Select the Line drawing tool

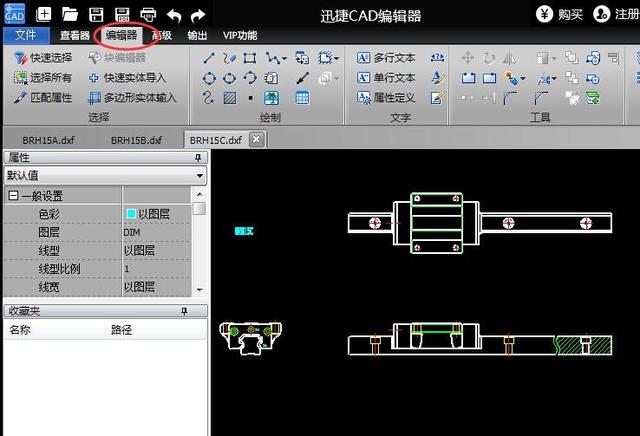[x=209, y=58]
